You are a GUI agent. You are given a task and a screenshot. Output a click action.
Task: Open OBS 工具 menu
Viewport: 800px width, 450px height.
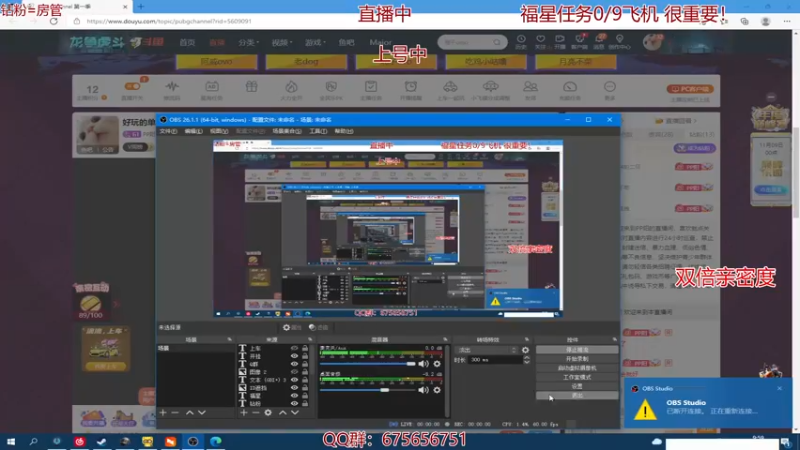[318, 131]
